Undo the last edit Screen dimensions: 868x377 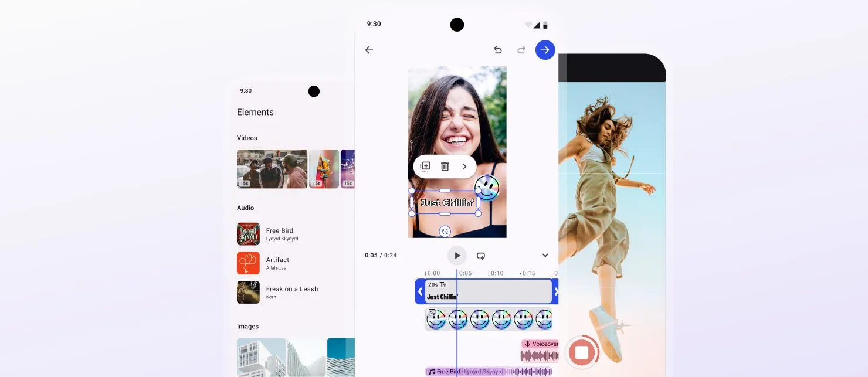(498, 50)
